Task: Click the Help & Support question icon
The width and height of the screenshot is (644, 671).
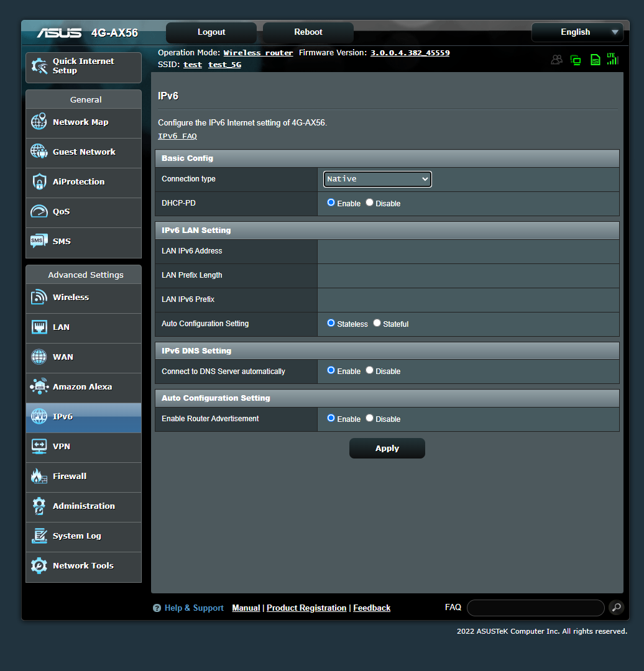Action: click(x=157, y=608)
